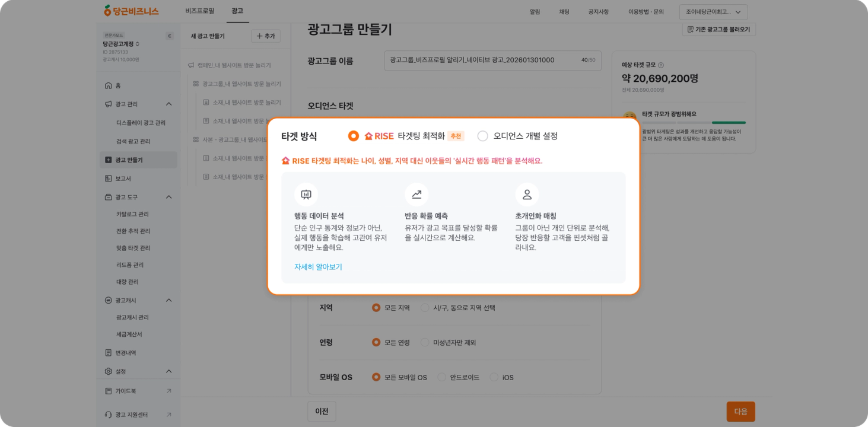Collapse the 광고 관리 section chevron
The width and height of the screenshot is (868, 427).
[168, 104]
